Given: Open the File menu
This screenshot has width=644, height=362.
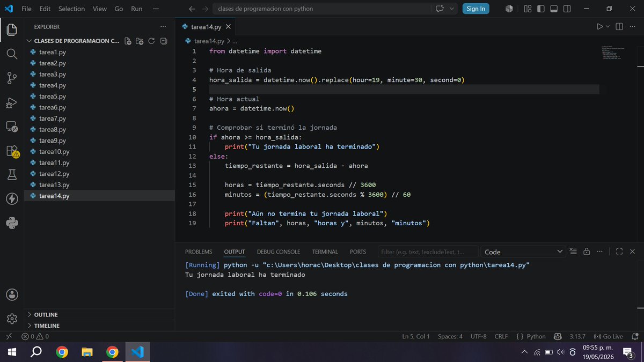Looking at the screenshot, I should (26, 9).
